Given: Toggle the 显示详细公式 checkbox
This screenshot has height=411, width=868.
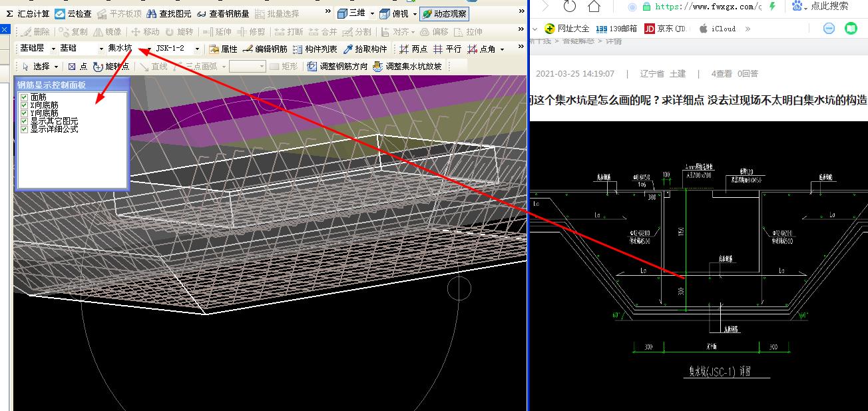Looking at the screenshot, I should pyautogui.click(x=25, y=129).
